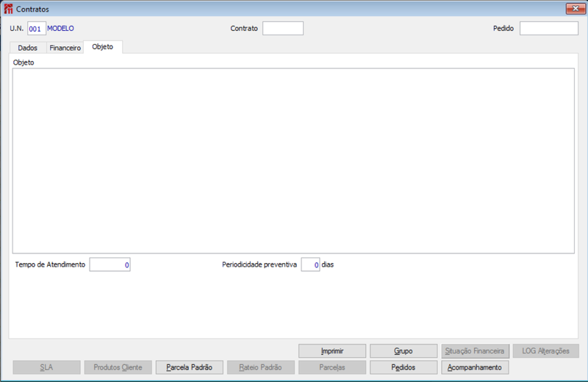This screenshot has width=588, height=382.
Task: Open Produtos Cliente
Action: 118,367
